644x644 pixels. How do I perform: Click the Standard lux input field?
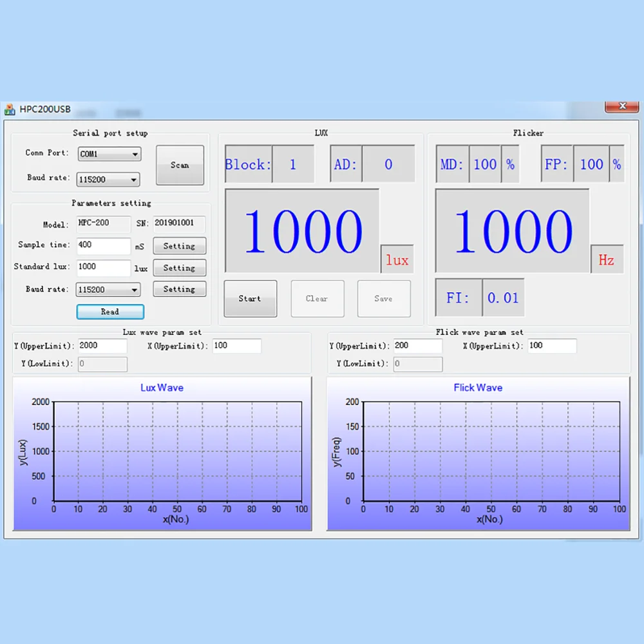coord(104,267)
